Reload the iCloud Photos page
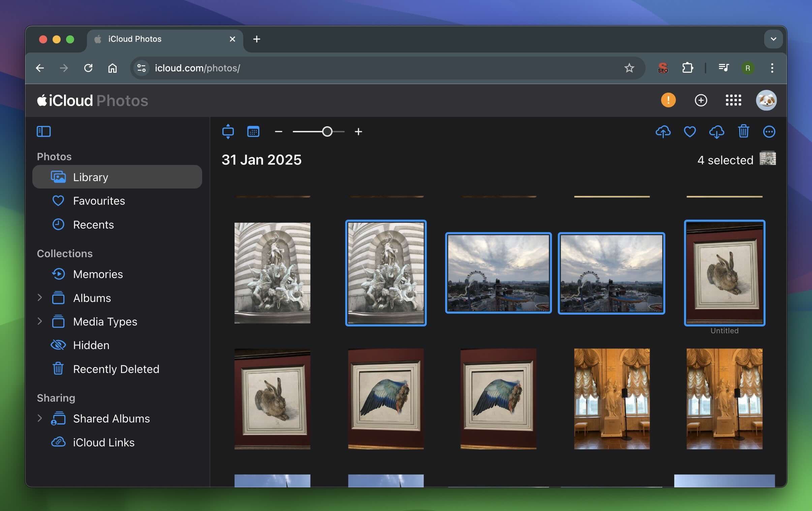 pyautogui.click(x=88, y=68)
